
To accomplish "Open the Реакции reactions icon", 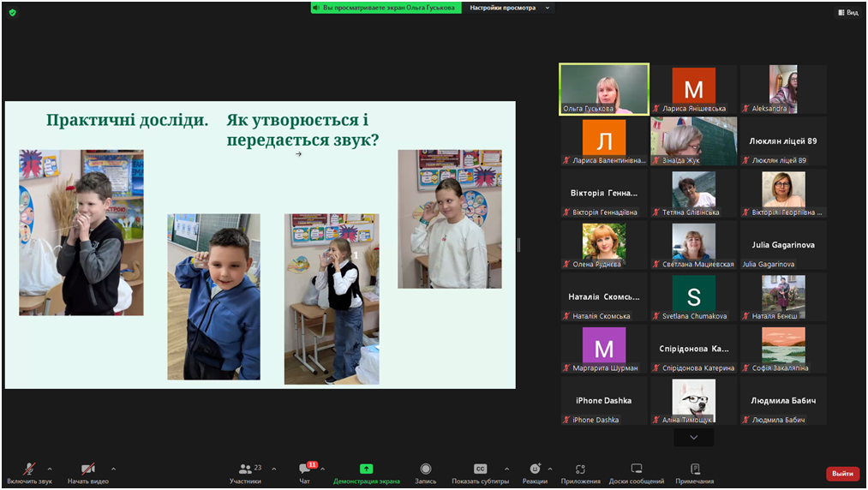I will coord(535,469).
